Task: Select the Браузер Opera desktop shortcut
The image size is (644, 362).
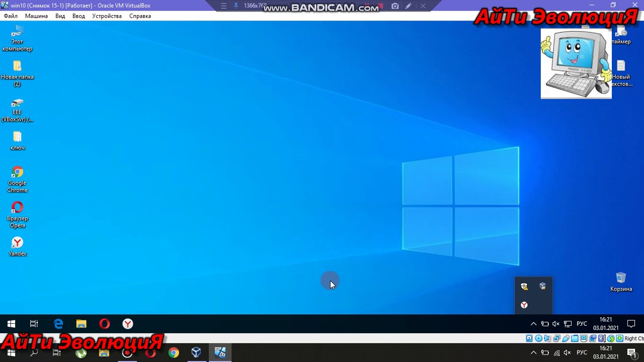Action: (x=17, y=215)
